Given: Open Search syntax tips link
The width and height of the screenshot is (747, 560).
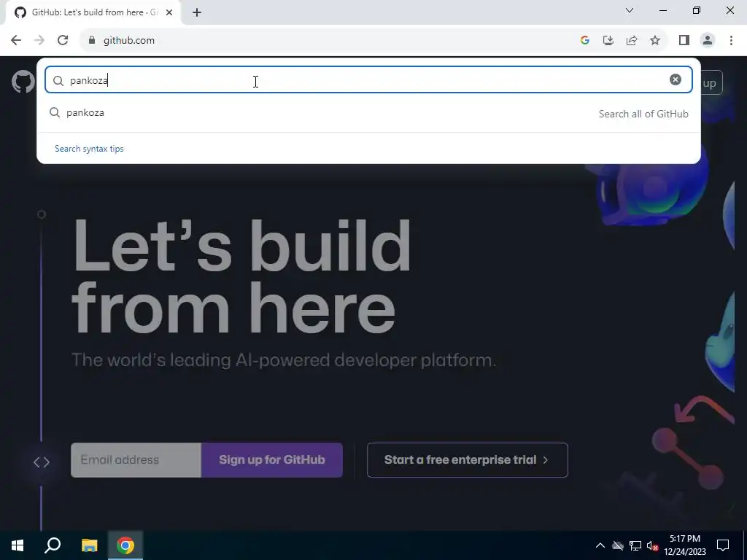Looking at the screenshot, I should coord(89,149).
